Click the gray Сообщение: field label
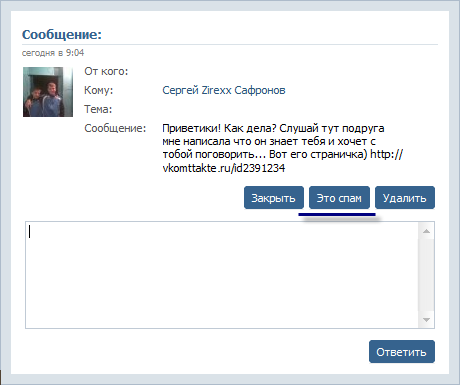The height and width of the screenshot is (386, 460). (x=115, y=128)
